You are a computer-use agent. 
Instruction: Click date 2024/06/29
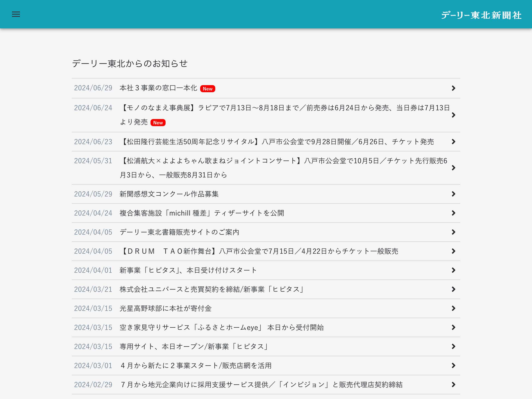tap(93, 88)
